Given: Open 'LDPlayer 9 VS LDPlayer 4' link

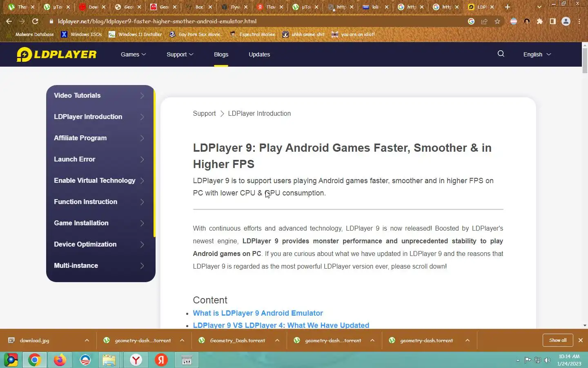Looking at the screenshot, I should pyautogui.click(x=281, y=325).
